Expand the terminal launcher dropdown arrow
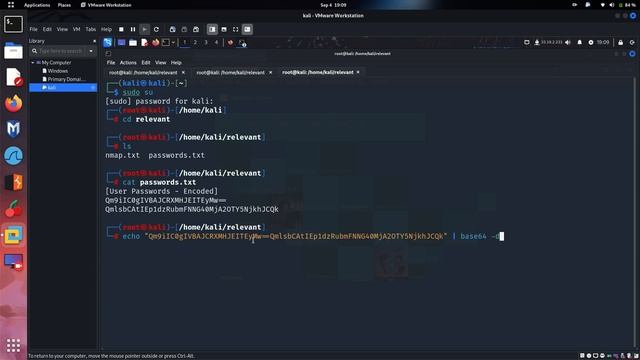 point(173,42)
